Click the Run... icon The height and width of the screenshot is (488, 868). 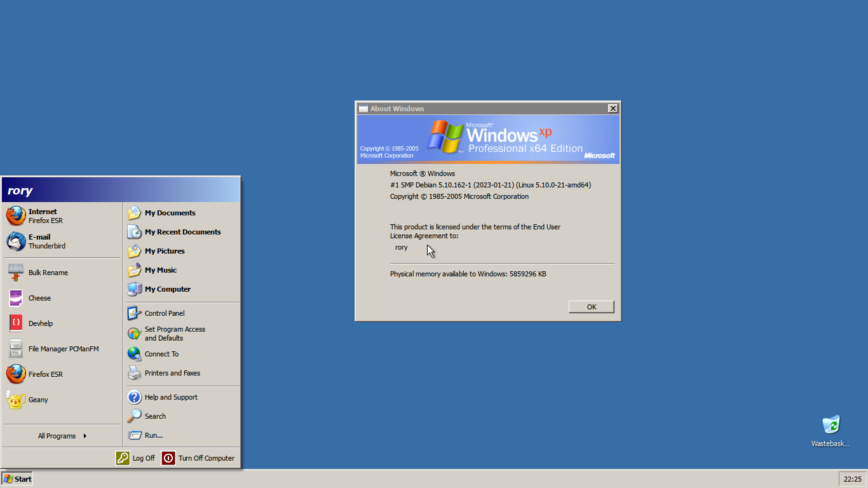[134, 435]
